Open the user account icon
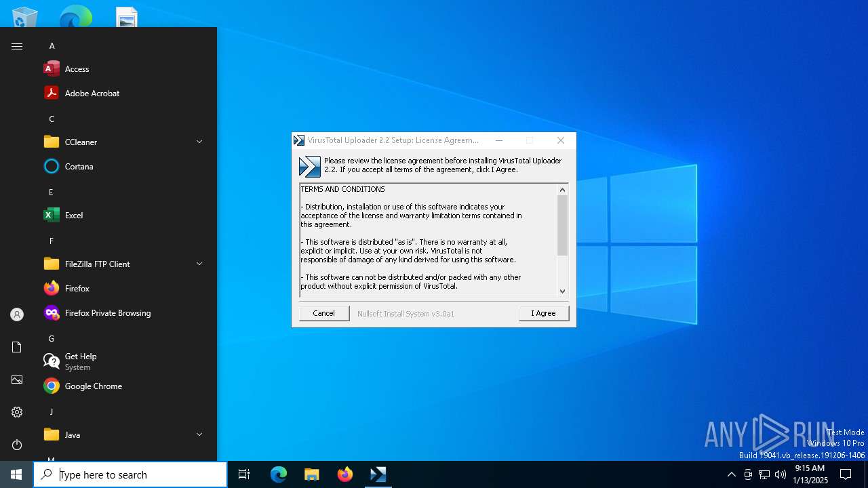 [x=17, y=314]
